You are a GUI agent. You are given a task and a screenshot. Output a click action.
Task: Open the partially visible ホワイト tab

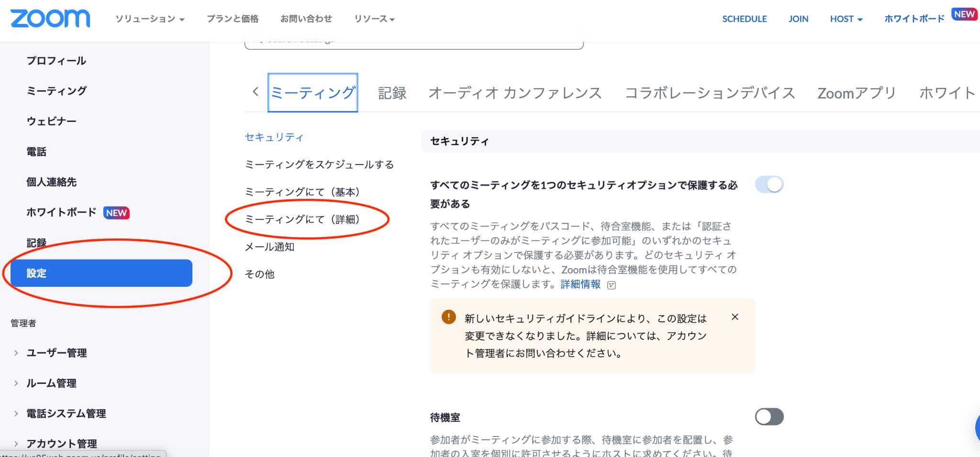tap(947, 93)
